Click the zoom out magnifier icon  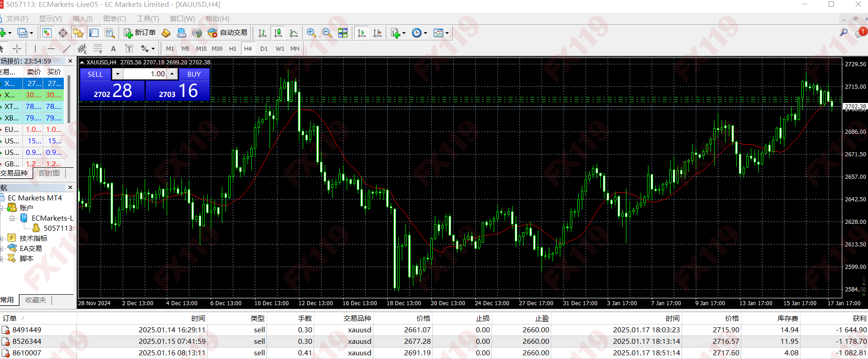[x=327, y=33]
